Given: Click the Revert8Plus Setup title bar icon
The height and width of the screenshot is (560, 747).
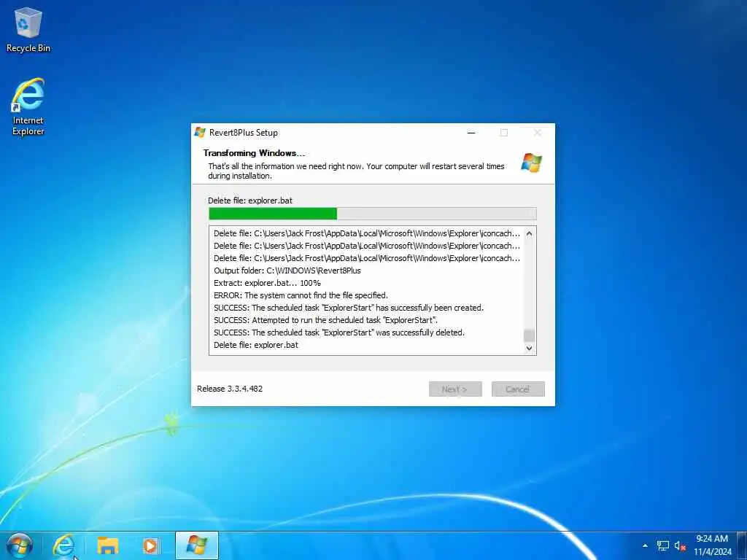Looking at the screenshot, I should (x=200, y=133).
